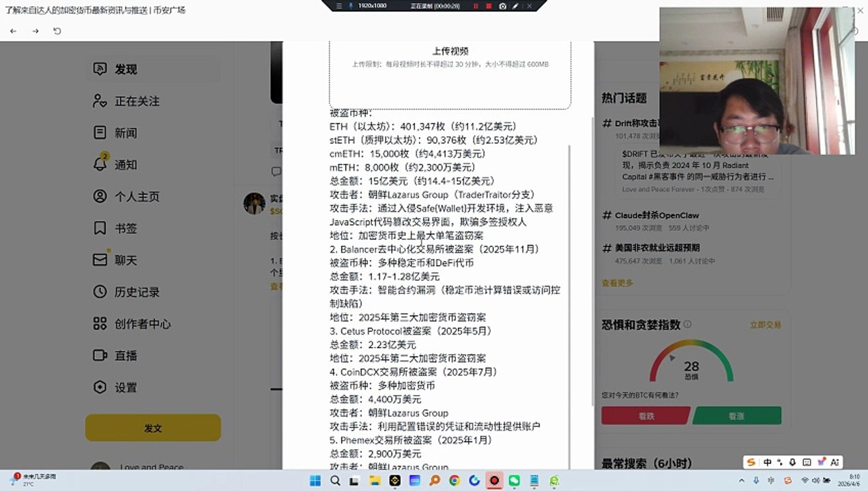The height and width of the screenshot is (491, 868).
Task: Click 查看更多 under hot topics
Action: [x=617, y=282]
